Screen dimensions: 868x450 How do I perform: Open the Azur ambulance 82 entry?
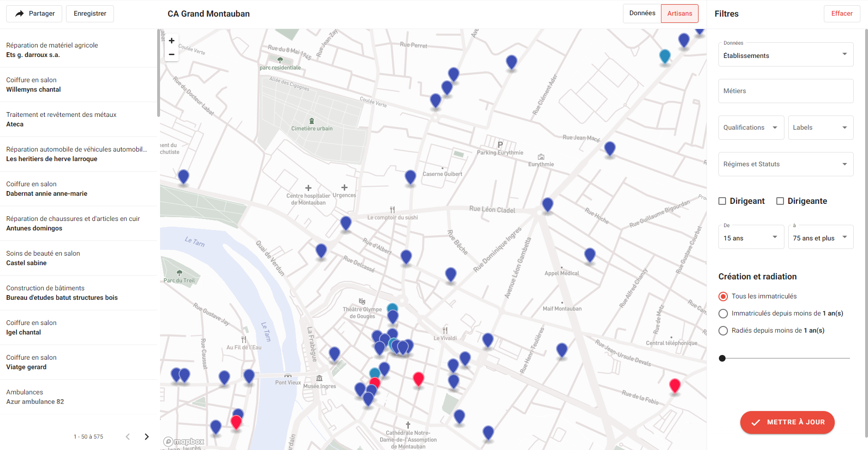[x=79, y=397]
